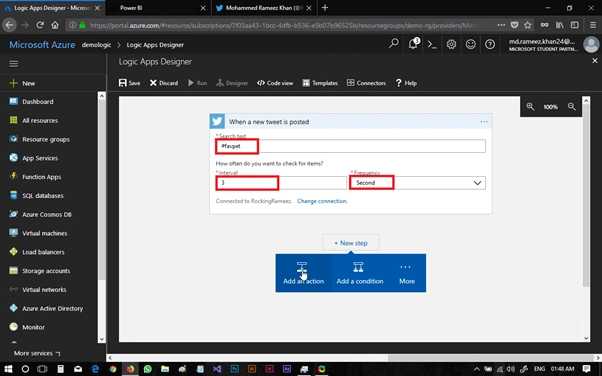This screenshot has height=376, width=602.
Task: Click the URL address bar
Action: tap(284, 25)
